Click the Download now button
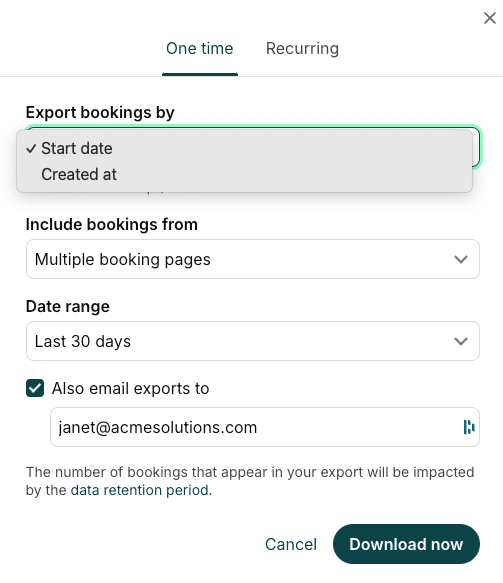Image resolution: width=503 pixels, height=583 pixels. tap(406, 544)
